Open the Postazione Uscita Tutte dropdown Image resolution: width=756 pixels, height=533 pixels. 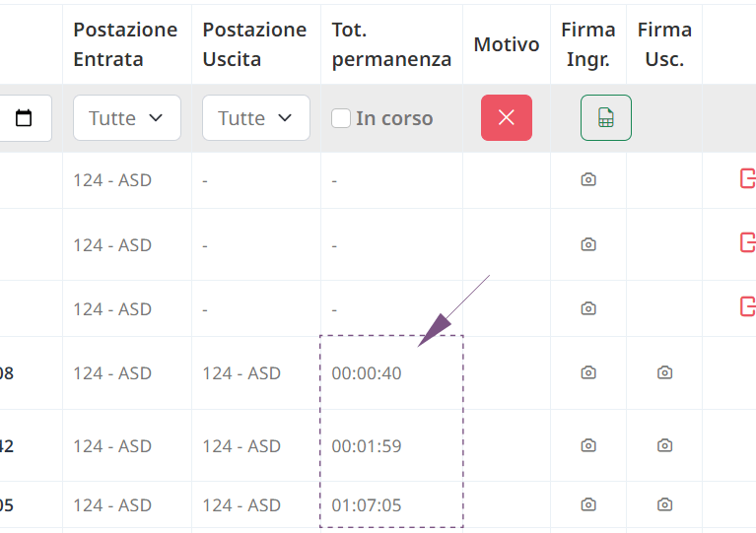[256, 117]
